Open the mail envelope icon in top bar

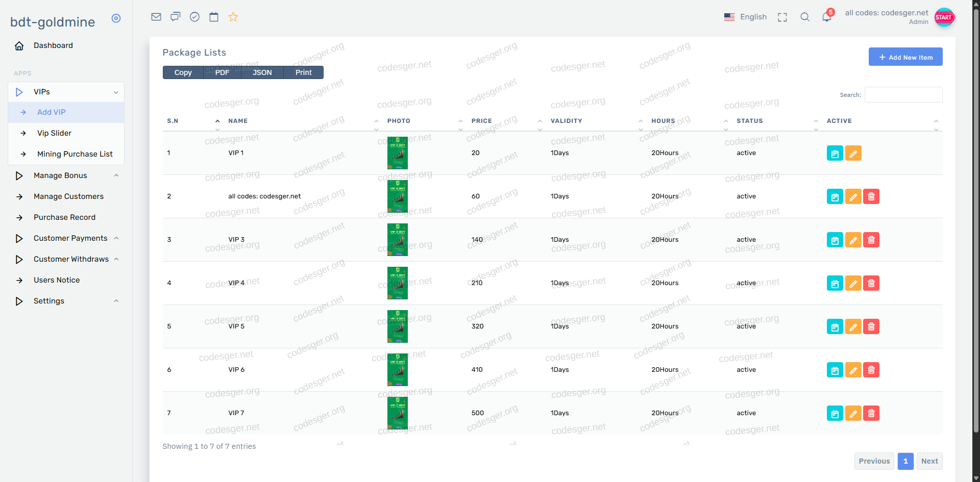[156, 17]
